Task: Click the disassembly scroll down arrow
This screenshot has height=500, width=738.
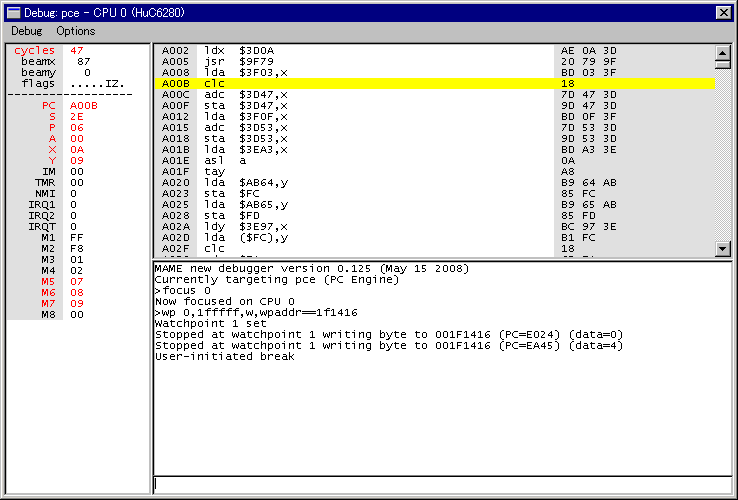Action: pyautogui.click(x=723, y=249)
